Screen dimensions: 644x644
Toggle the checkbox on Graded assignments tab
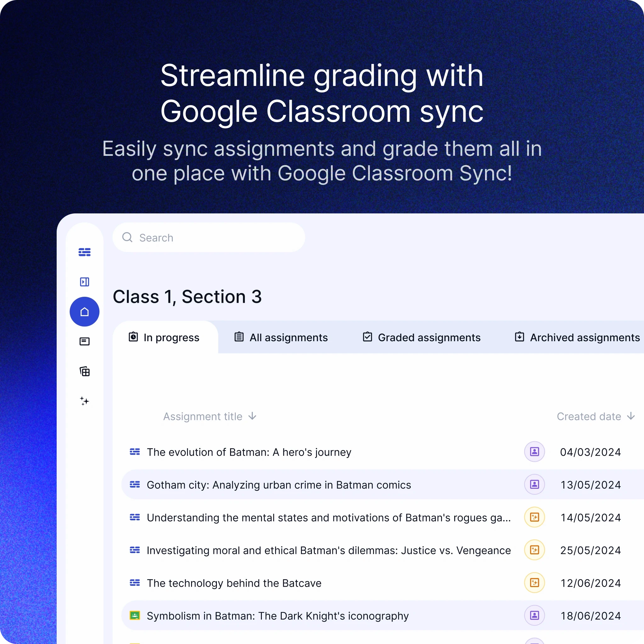coord(367,337)
